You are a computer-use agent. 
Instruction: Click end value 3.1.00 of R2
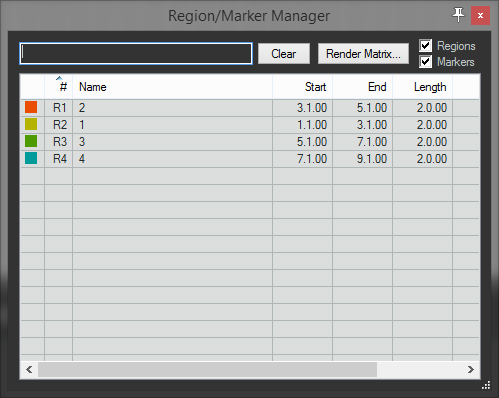coord(372,125)
